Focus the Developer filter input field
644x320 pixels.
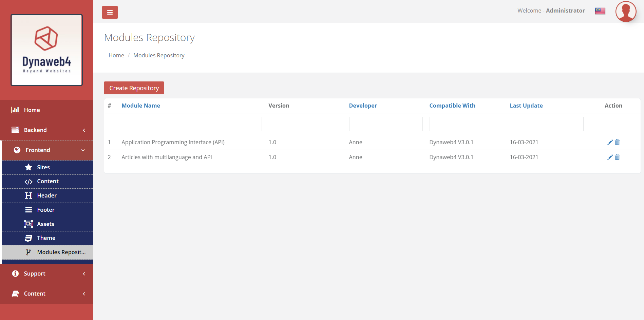(x=385, y=124)
